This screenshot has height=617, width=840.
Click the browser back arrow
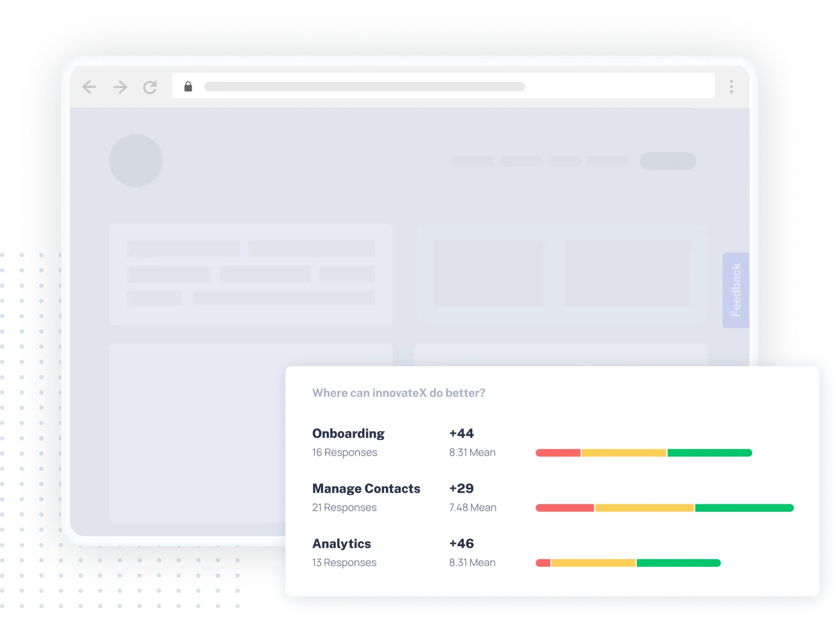[x=89, y=87]
